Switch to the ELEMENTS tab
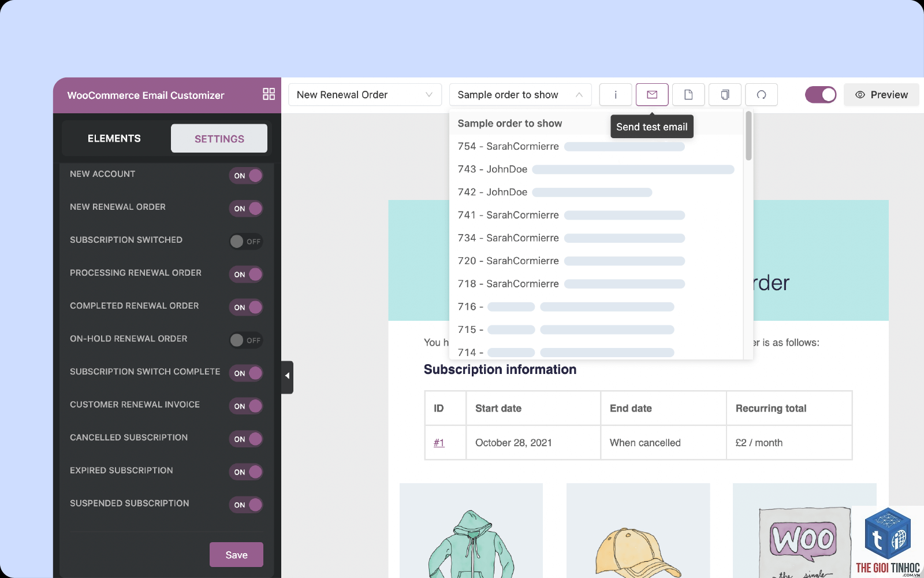 pyautogui.click(x=114, y=139)
